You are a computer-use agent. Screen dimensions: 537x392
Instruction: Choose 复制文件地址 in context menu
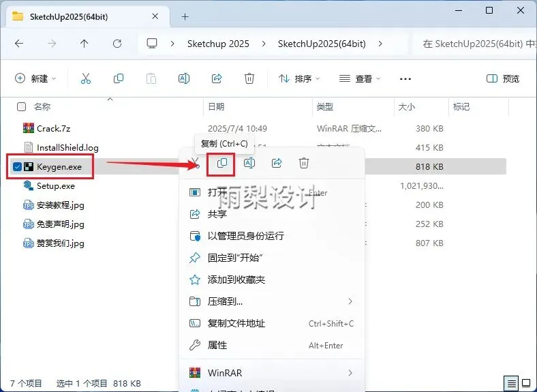coord(272,323)
